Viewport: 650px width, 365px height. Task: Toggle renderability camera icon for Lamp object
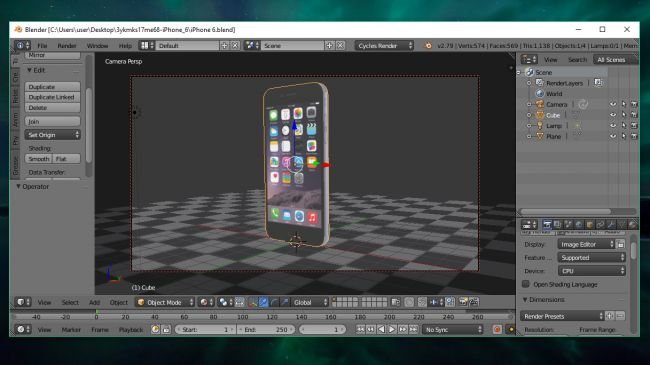tap(634, 126)
